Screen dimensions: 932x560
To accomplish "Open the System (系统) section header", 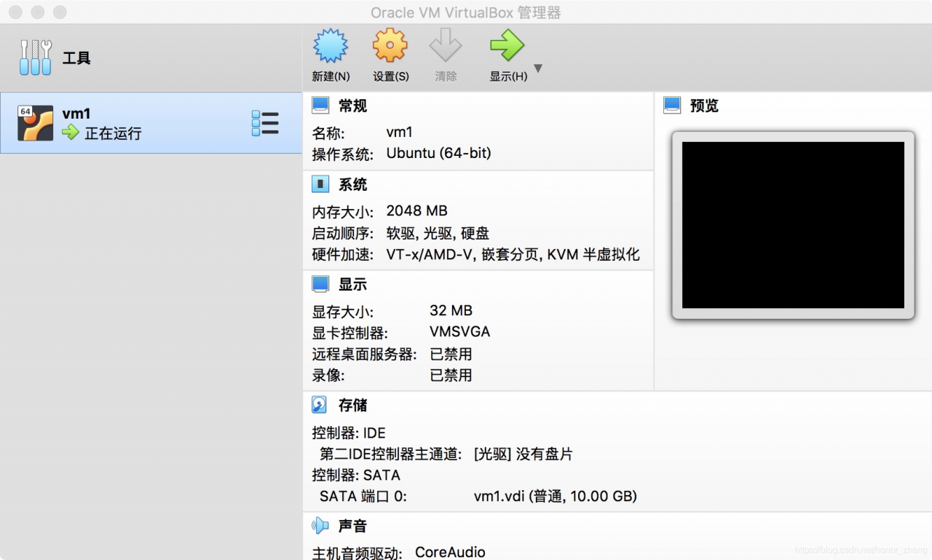I will click(x=353, y=185).
